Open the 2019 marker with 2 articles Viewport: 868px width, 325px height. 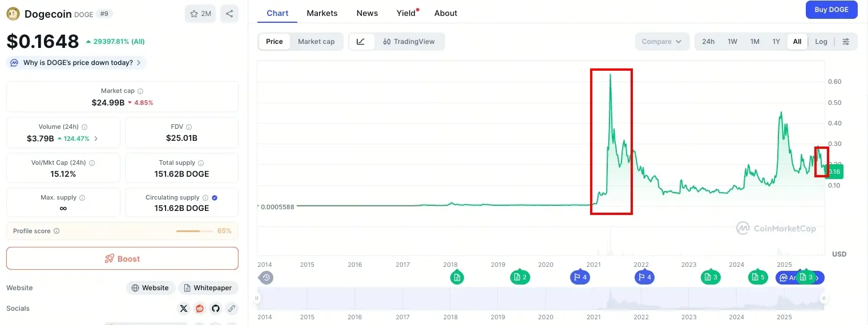(x=520, y=278)
